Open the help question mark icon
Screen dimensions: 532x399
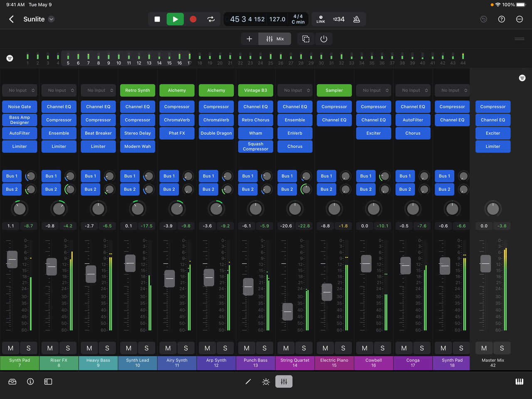(x=501, y=19)
